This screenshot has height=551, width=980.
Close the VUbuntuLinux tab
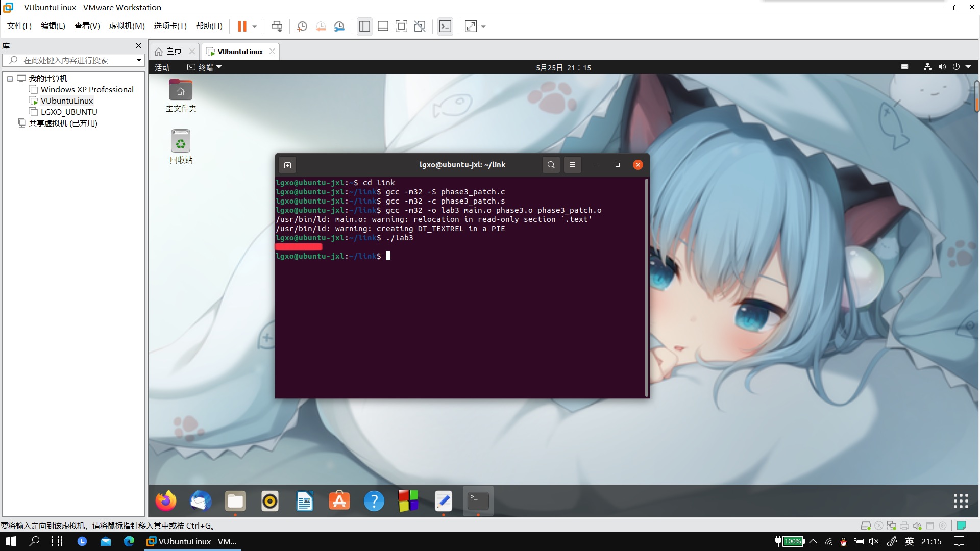click(272, 52)
